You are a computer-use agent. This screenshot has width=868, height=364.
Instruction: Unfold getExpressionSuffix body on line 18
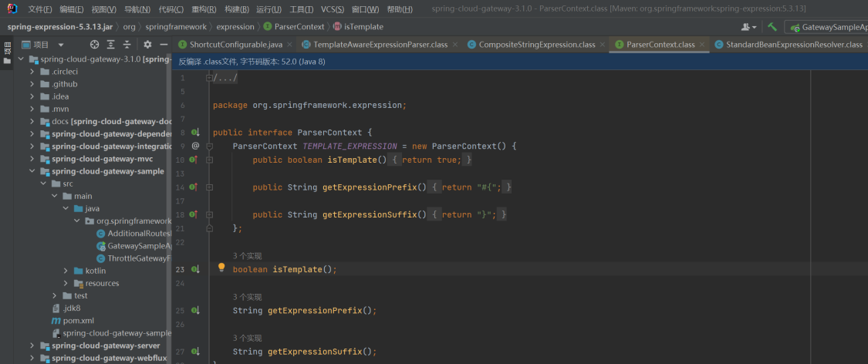tap(209, 214)
